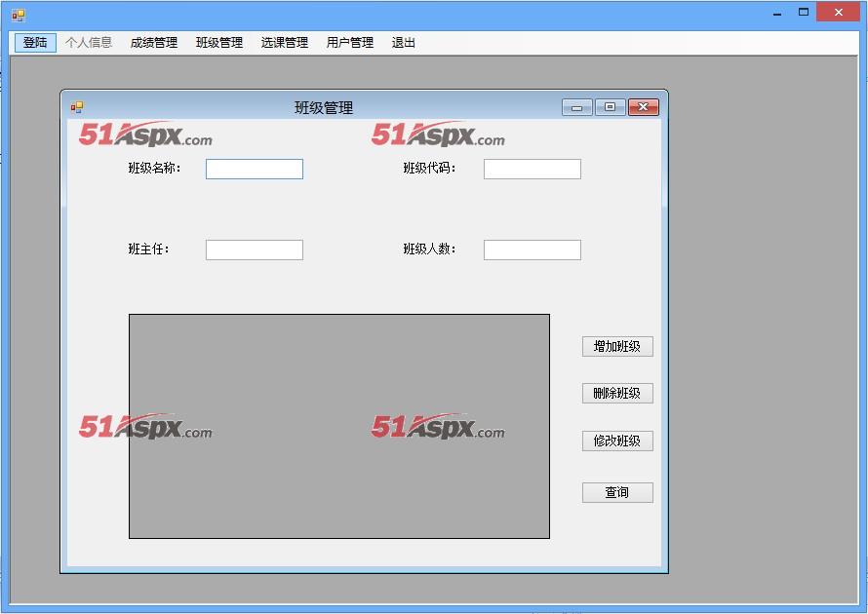This screenshot has height=614, width=868.
Task: Open the 成绩管理 menu
Action: point(154,43)
